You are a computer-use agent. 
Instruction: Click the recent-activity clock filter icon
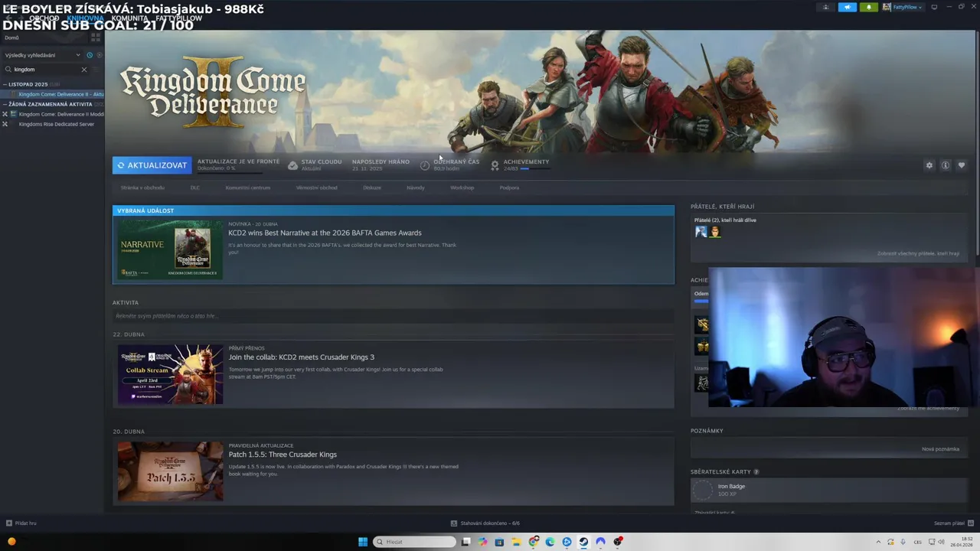[90, 55]
